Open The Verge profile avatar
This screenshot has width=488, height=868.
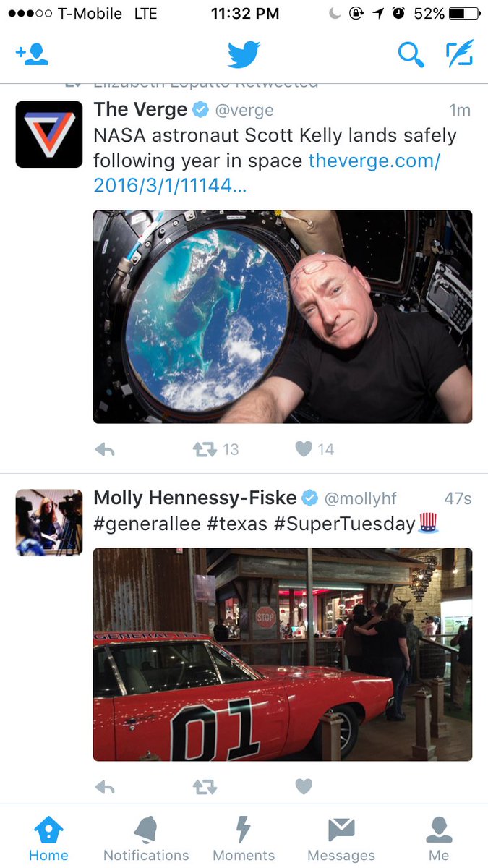click(x=49, y=134)
